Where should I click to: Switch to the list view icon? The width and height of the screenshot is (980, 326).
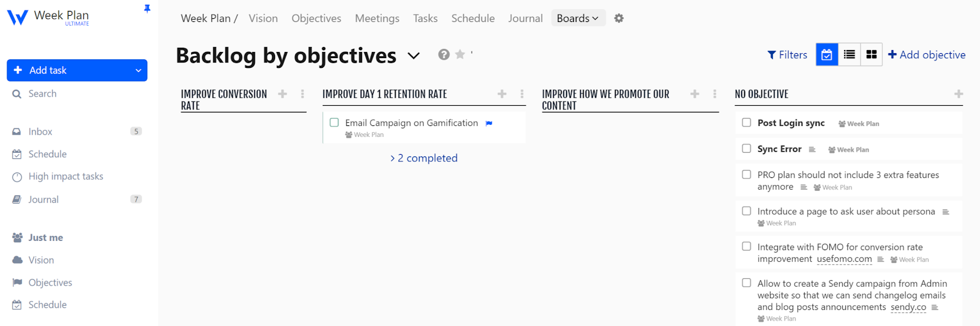(x=849, y=54)
